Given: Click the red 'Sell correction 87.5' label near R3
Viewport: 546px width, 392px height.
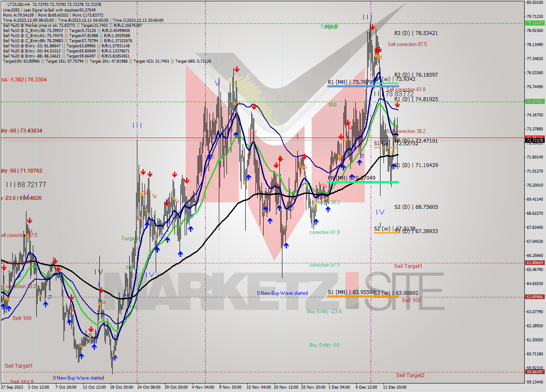Looking at the screenshot, I should click(x=407, y=44).
